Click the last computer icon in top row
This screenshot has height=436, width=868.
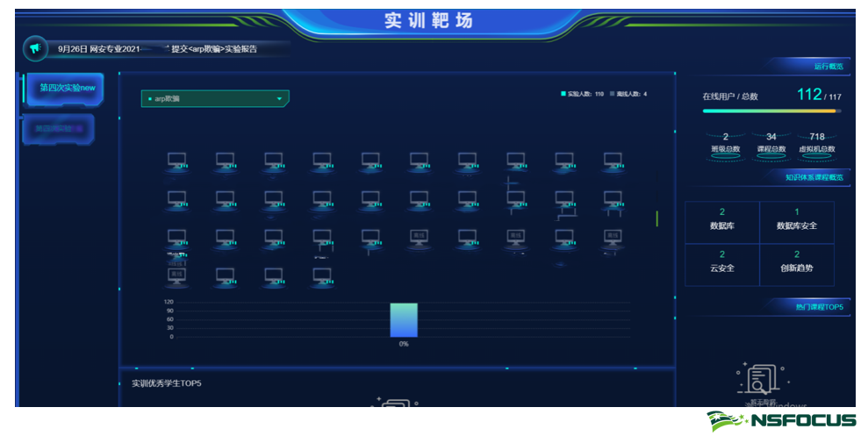point(613,161)
